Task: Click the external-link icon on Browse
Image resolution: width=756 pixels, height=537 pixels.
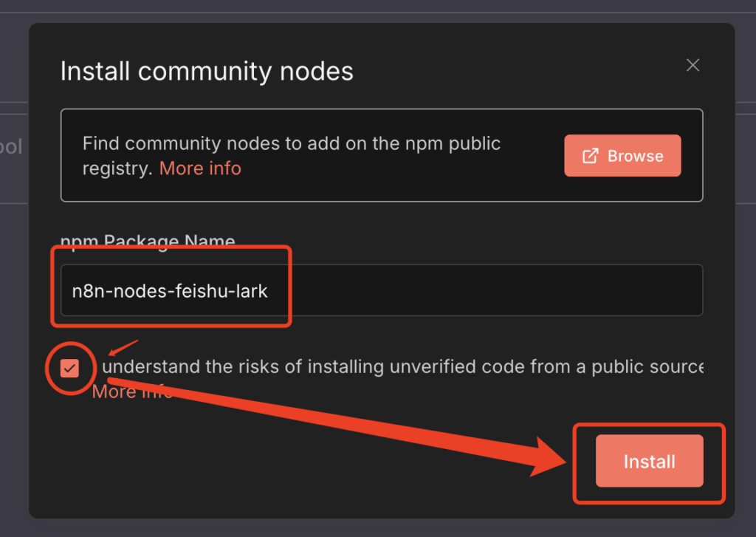Action: [591, 156]
